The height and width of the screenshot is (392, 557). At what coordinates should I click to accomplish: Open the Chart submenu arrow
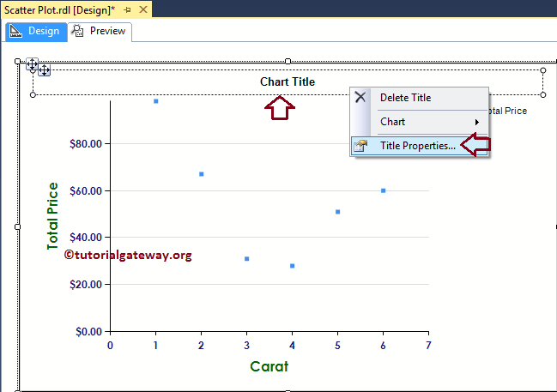tap(477, 122)
